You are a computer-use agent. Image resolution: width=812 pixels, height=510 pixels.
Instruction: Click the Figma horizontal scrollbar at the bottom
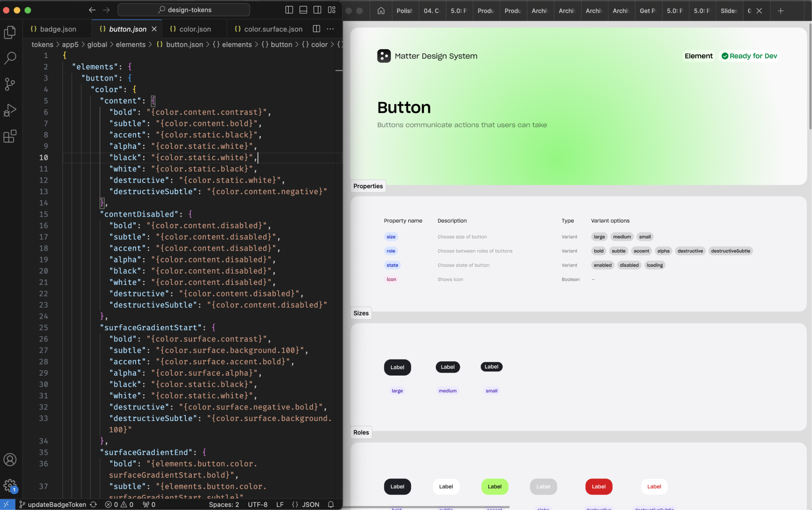[427, 507]
